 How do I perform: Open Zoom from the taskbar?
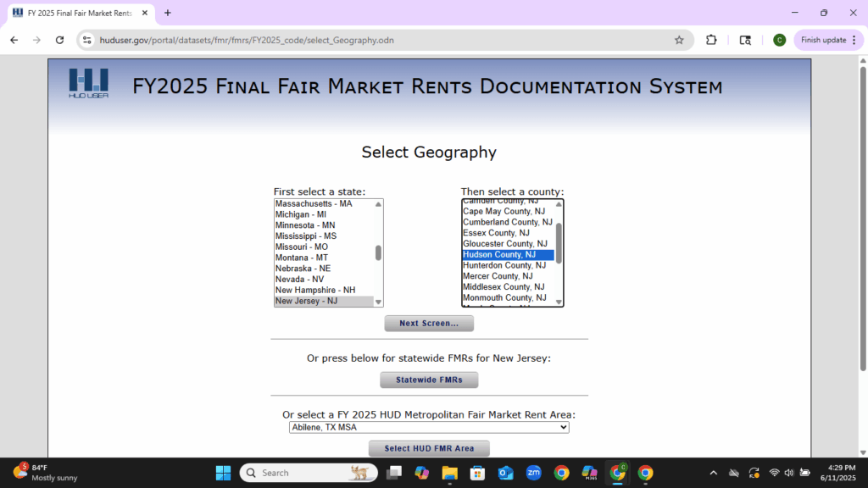tap(533, 473)
